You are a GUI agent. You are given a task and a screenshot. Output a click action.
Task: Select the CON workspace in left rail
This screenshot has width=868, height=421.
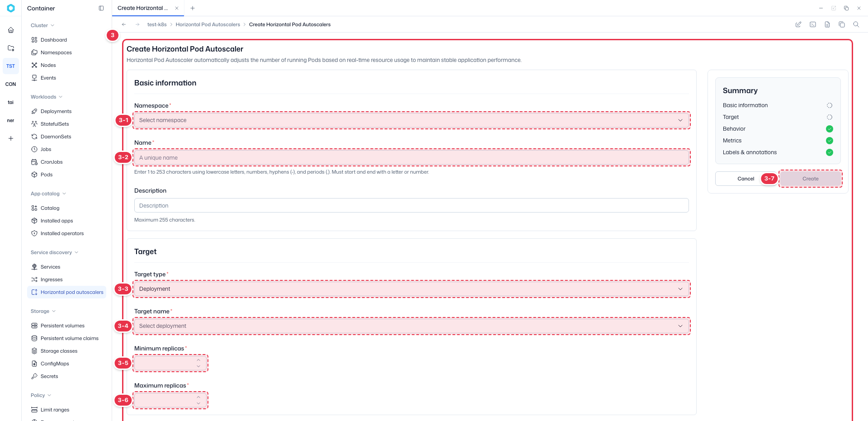coord(11,84)
